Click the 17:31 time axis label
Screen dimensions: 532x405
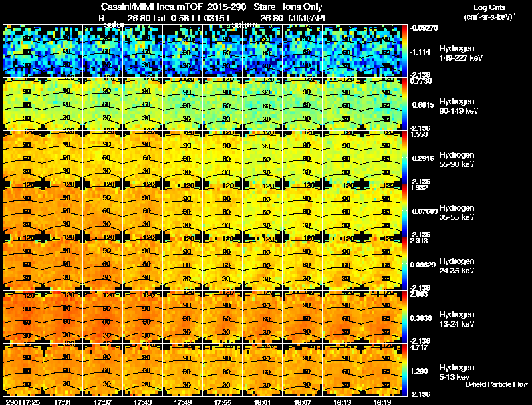(63, 402)
